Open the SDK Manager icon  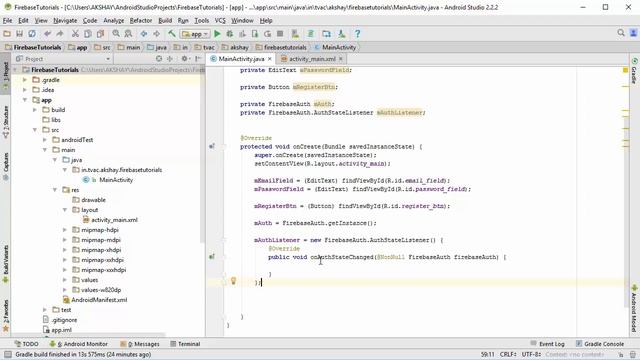(x=342, y=34)
